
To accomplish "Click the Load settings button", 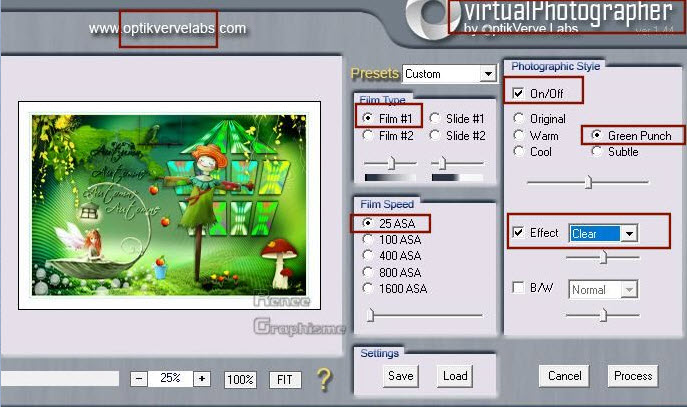I will 455,376.
